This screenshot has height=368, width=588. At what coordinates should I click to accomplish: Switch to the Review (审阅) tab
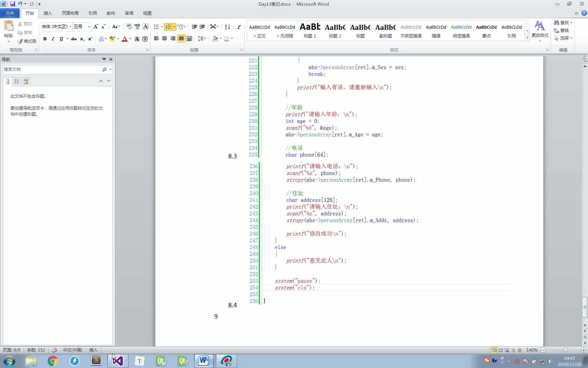pos(129,13)
